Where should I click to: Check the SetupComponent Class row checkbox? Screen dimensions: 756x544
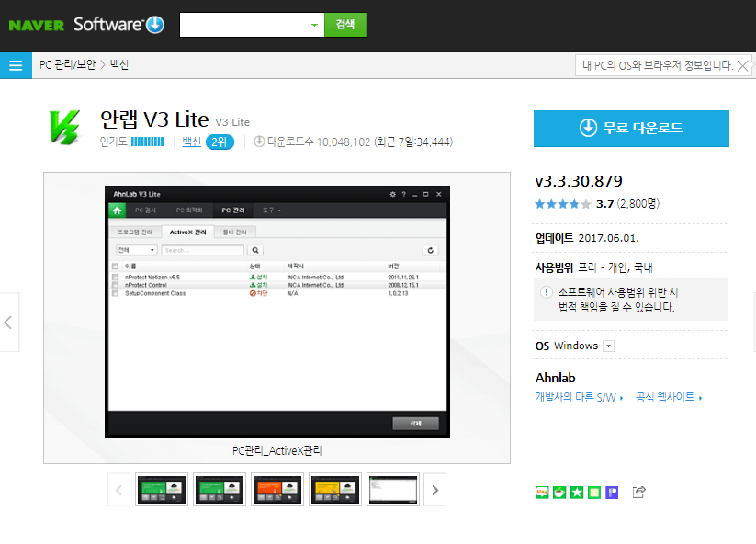pos(115,293)
